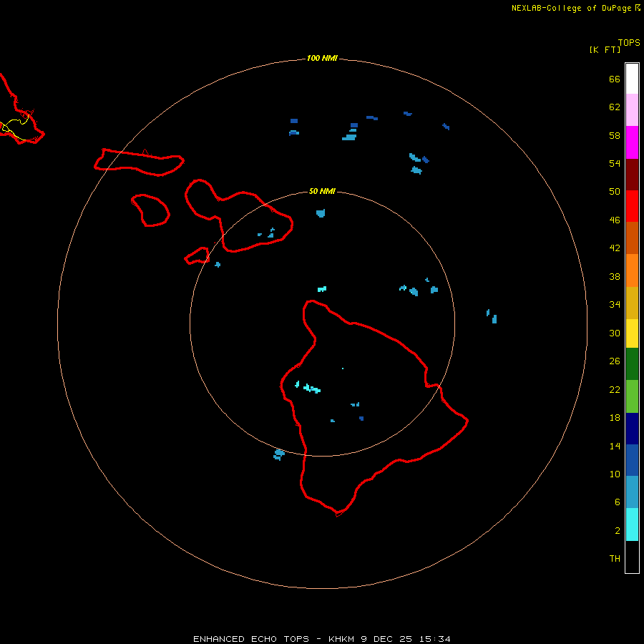Image resolution: width=644 pixels, height=644 pixels.
Task: Click the '100 NMI' range ring label
Action: (322, 59)
